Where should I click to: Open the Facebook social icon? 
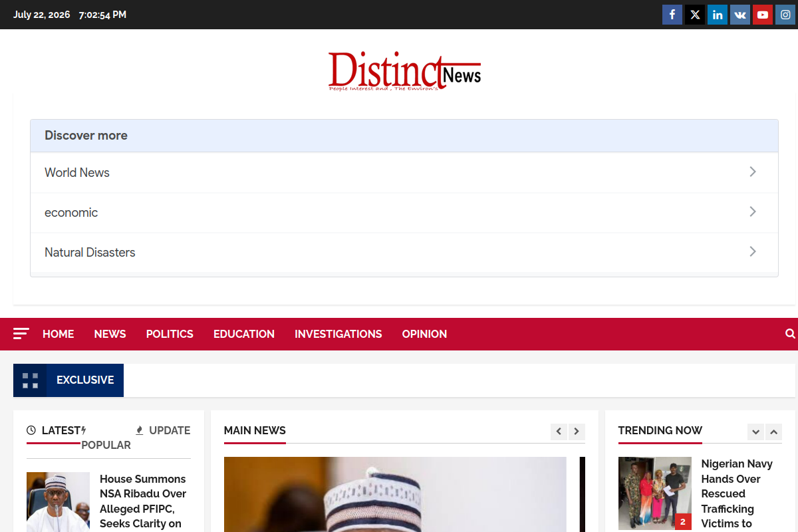(x=672, y=15)
